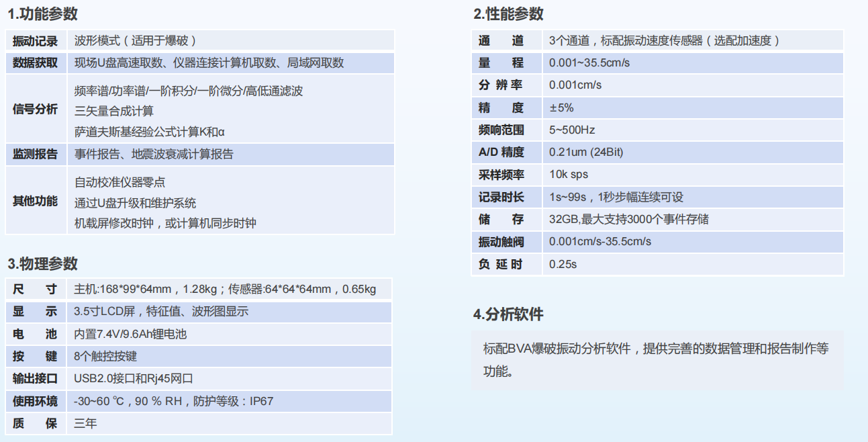Select the 其他功能 row label
868x442 pixels.
[35, 202]
